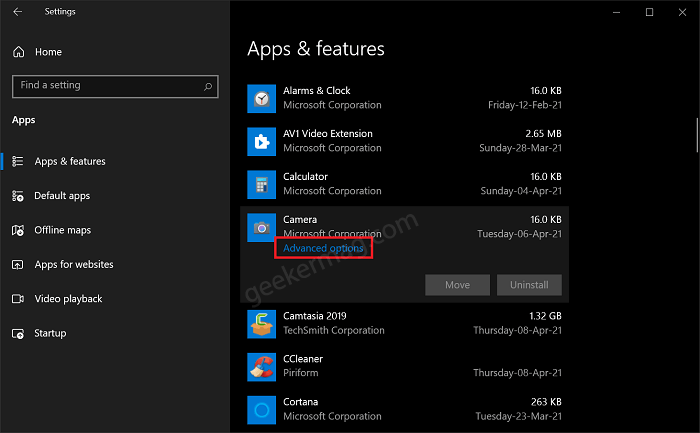
Task: Click the 1.32 GB size of Camtasia
Action: (x=545, y=316)
